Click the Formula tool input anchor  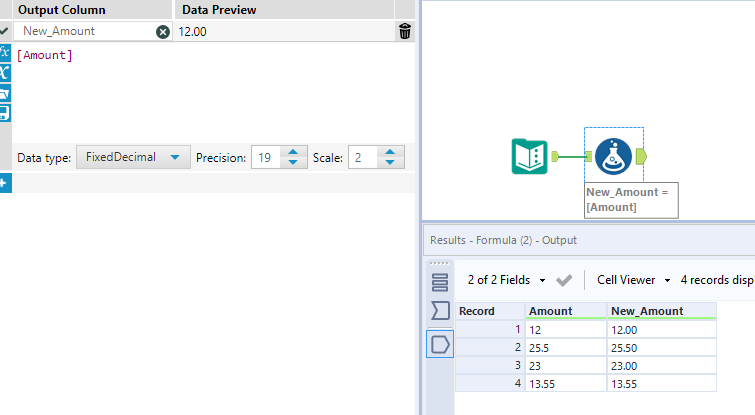(588, 156)
